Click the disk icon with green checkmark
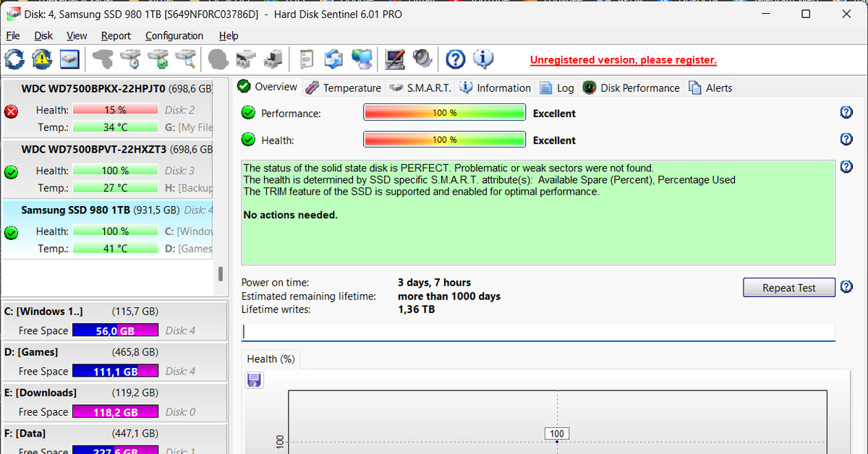The width and height of the screenshot is (868, 454). pos(158,59)
